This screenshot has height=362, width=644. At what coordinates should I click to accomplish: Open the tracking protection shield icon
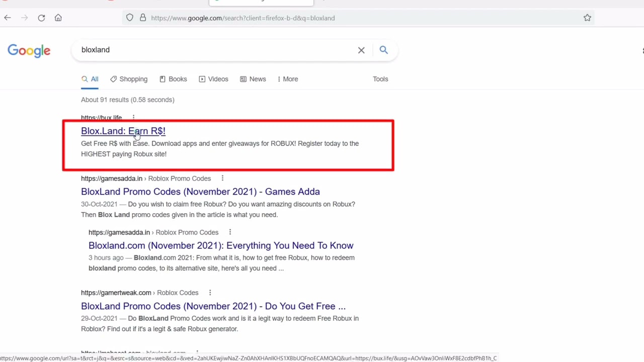[130, 18]
